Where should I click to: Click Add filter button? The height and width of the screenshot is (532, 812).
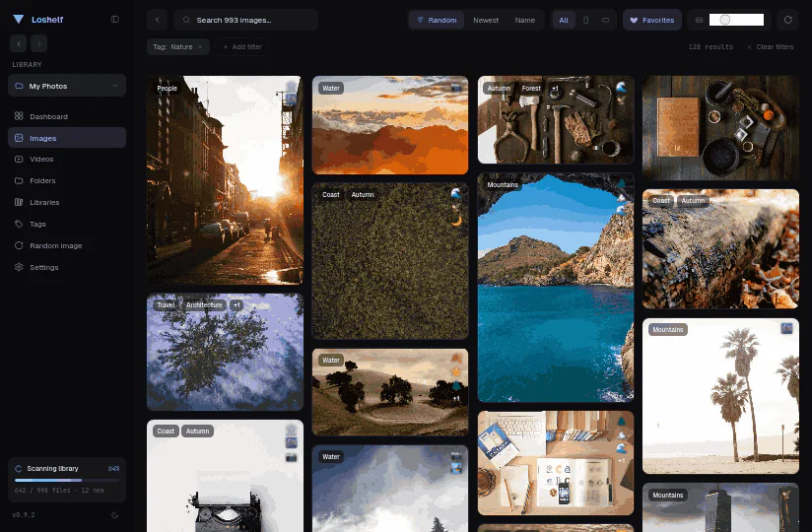(241, 47)
